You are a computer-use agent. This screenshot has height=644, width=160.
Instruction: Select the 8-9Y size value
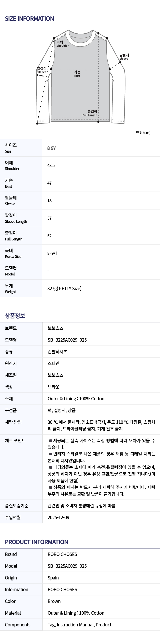point(51,148)
